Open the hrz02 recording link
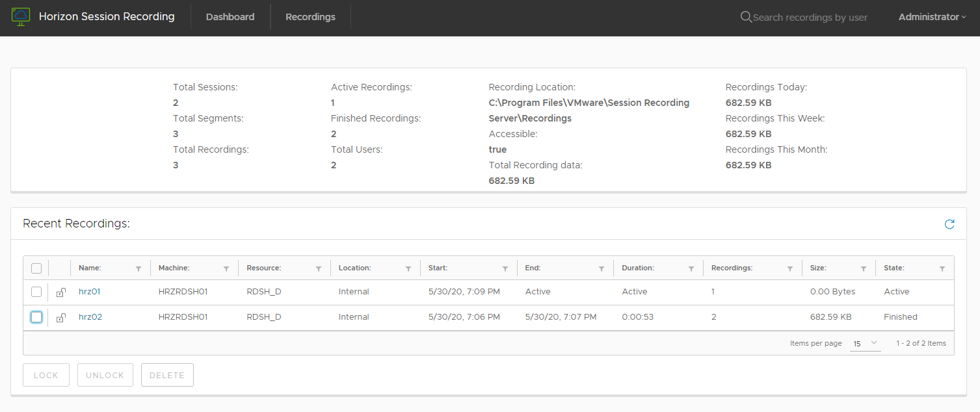This screenshot has height=412, width=980. (90, 317)
